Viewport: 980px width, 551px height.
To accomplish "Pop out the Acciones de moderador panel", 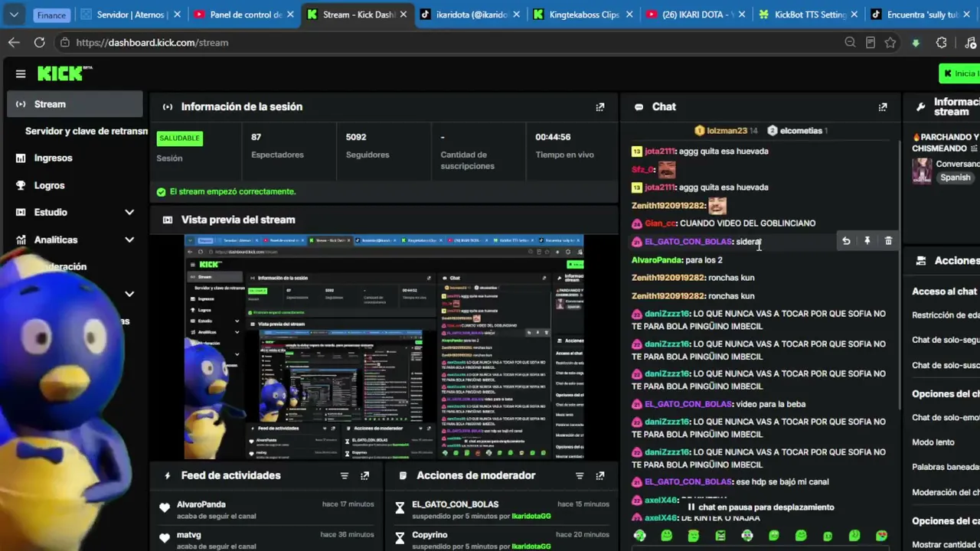I will (x=600, y=476).
